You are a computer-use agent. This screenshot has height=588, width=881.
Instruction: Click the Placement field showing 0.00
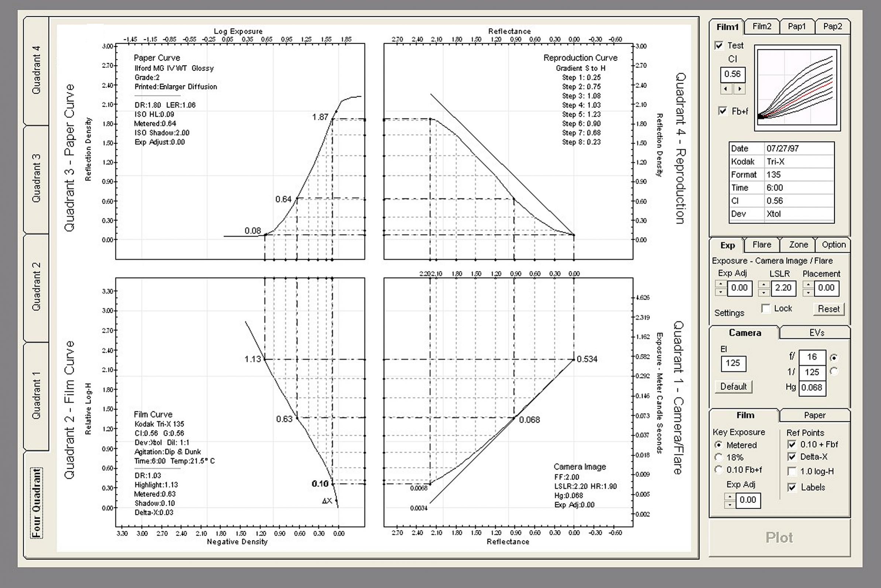tap(826, 288)
